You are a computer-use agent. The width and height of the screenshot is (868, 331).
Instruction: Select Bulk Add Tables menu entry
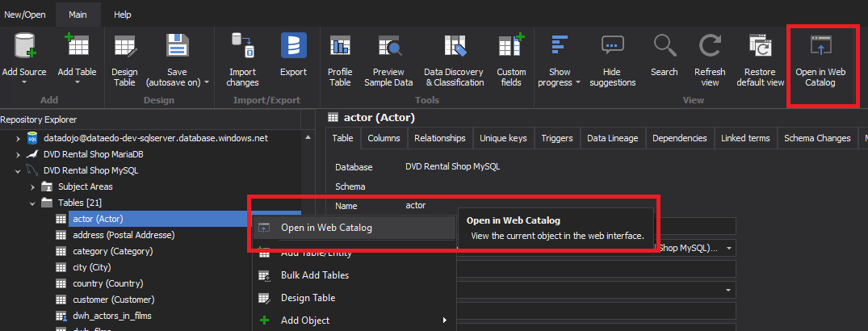(x=314, y=275)
